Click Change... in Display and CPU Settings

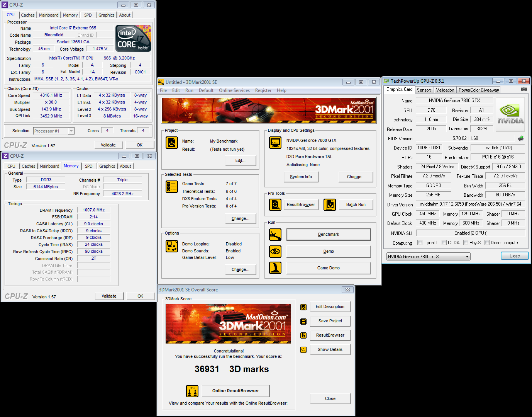[x=356, y=177]
